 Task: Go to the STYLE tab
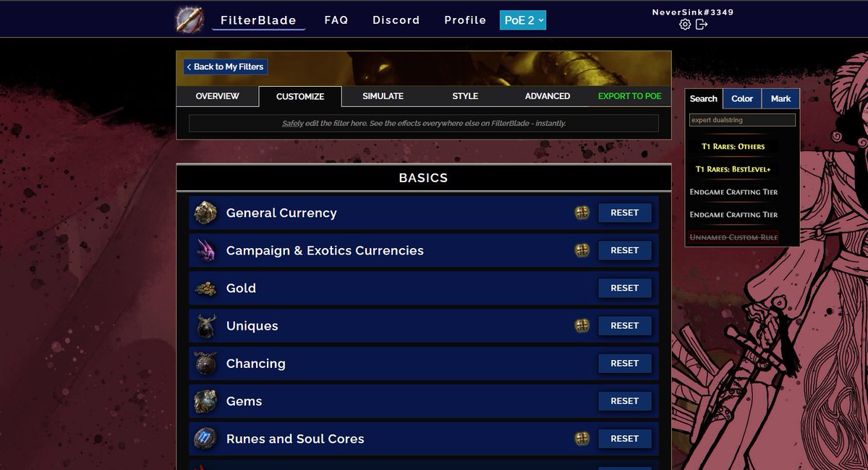pos(465,96)
